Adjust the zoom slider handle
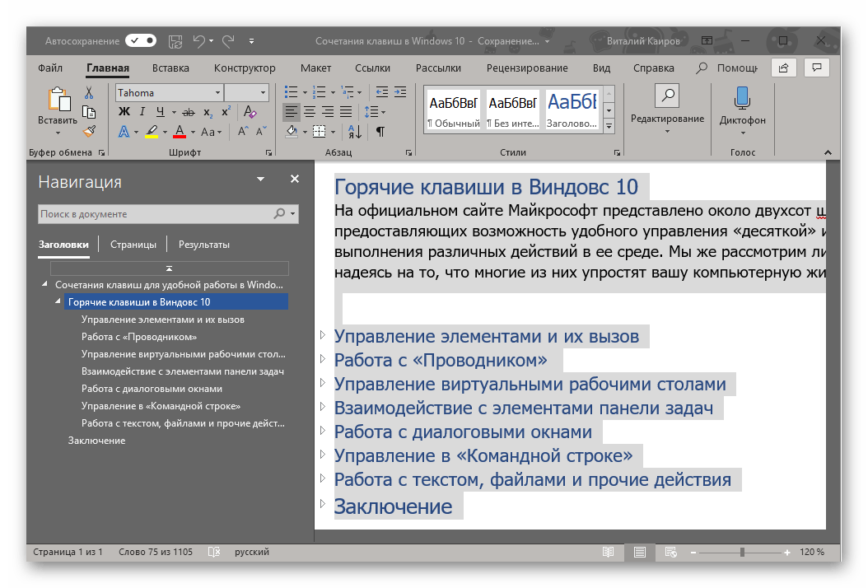 [x=742, y=552]
